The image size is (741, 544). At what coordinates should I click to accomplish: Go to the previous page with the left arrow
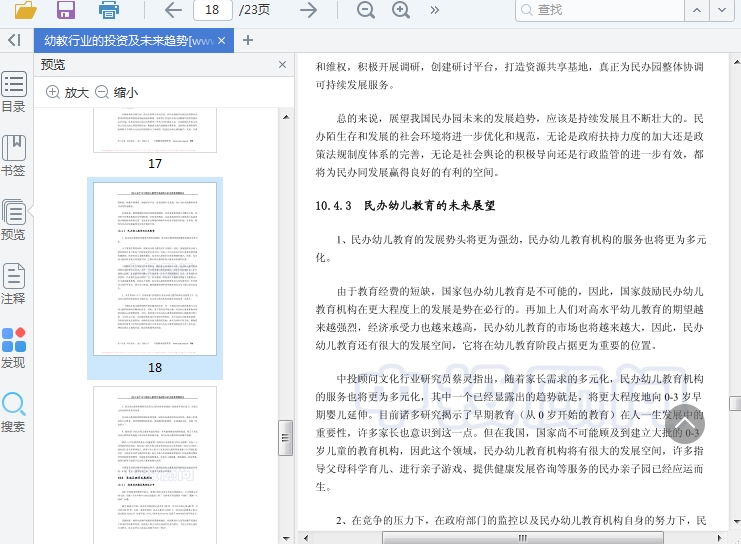click(173, 9)
